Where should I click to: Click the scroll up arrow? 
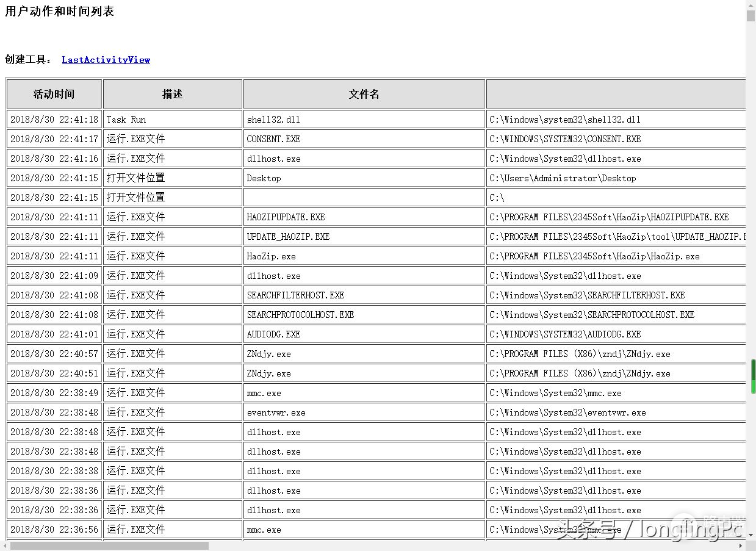(x=751, y=5)
